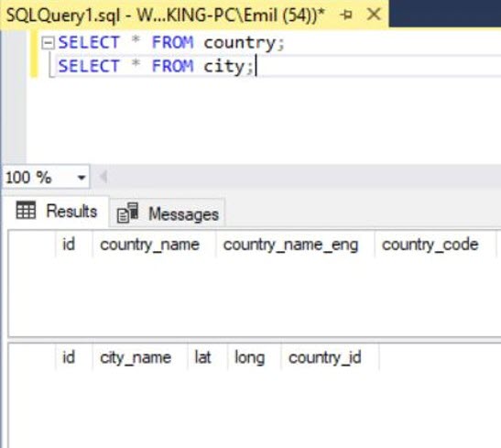Click the word country in the query
The width and height of the screenshot is (501, 448).
[x=240, y=43]
